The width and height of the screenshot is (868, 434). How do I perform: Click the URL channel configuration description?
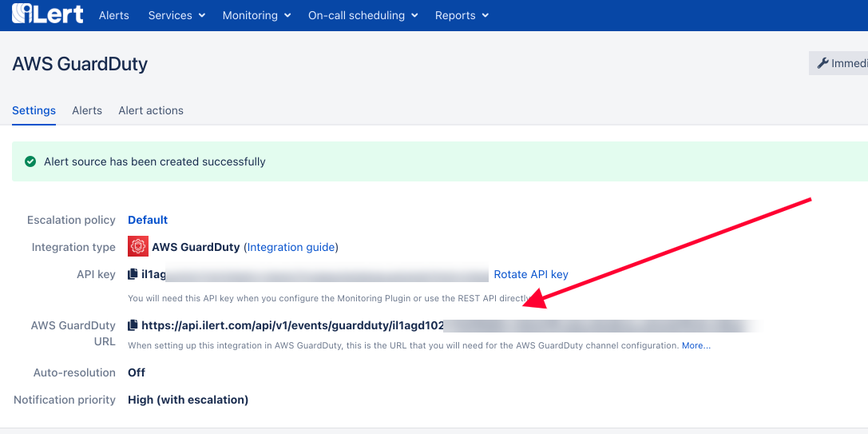[403, 345]
